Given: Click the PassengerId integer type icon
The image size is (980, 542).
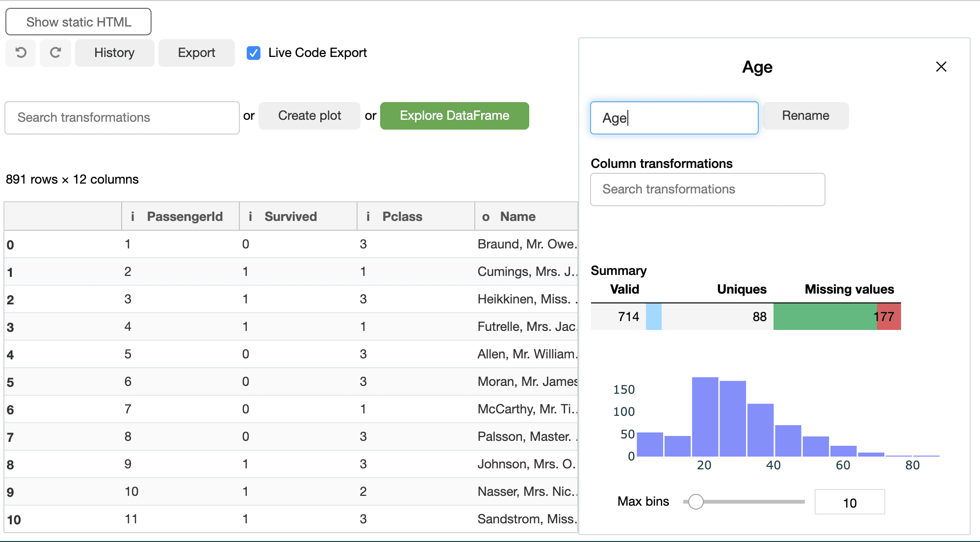Looking at the screenshot, I should tap(132, 217).
